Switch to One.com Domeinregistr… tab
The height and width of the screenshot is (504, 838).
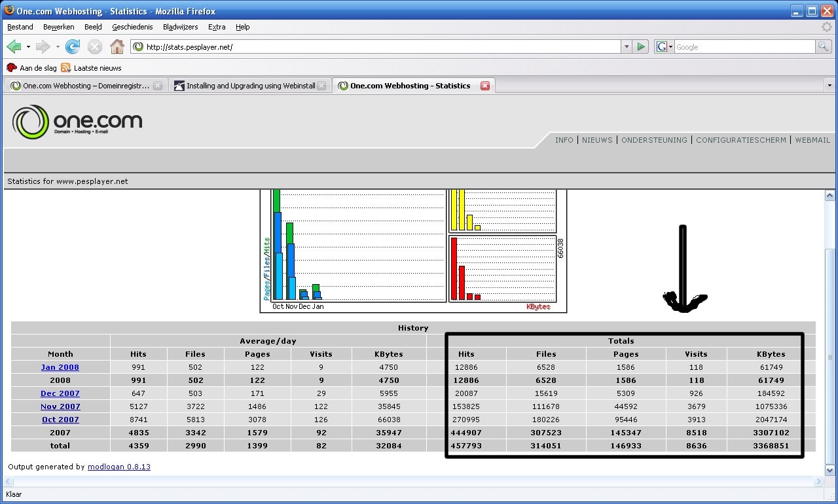(86, 86)
